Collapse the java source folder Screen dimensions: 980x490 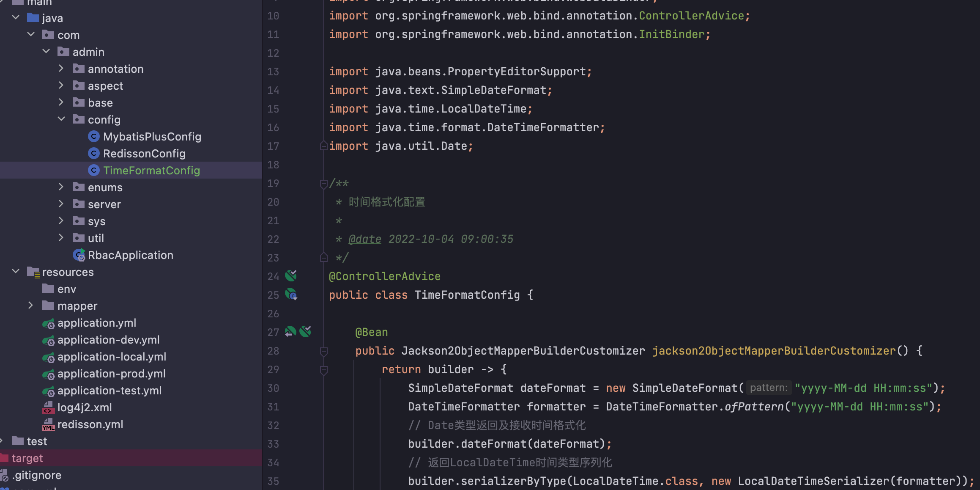tap(16, 18)
